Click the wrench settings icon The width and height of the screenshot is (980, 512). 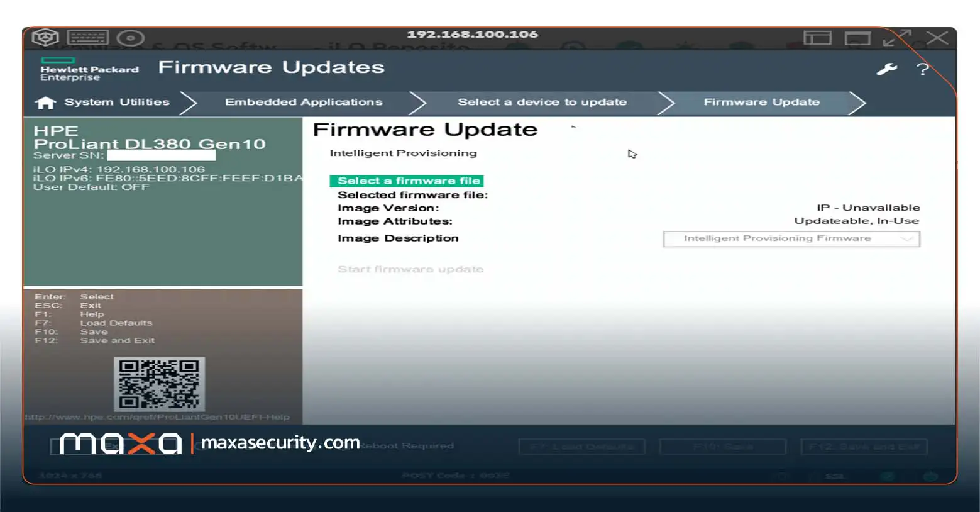tap(886, 69)
